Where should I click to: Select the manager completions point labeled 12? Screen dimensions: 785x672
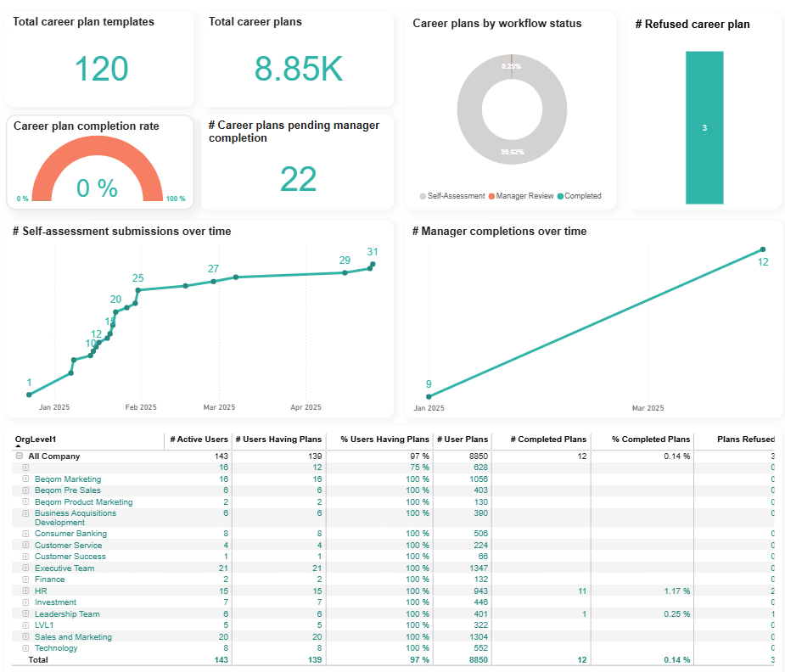coord(763,249)
